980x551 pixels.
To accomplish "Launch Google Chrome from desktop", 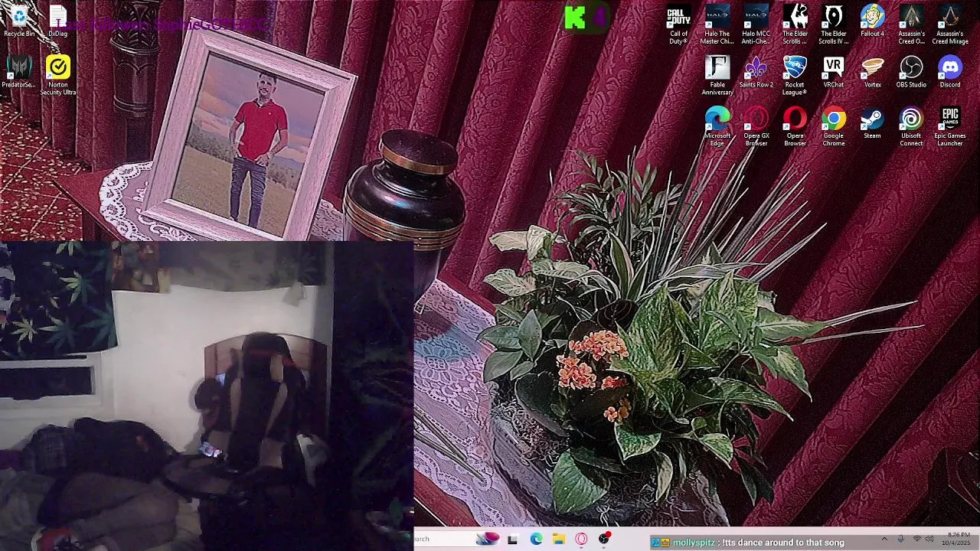I will click(834, 126).
